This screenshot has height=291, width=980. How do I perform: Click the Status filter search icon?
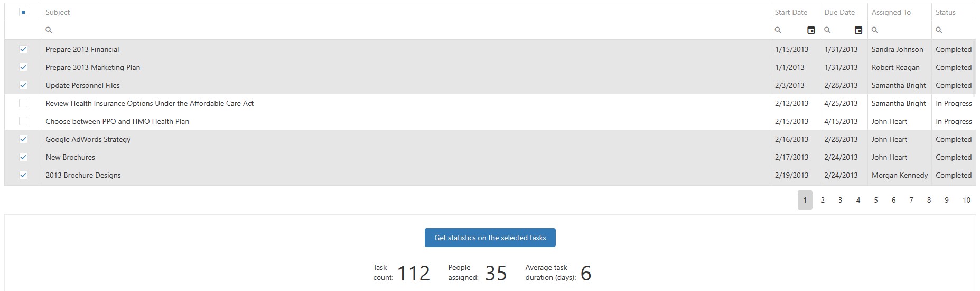(939, 30)
